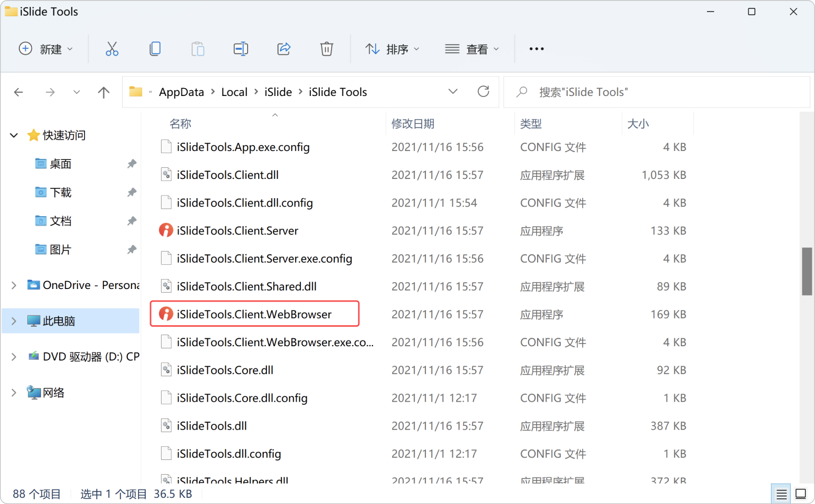Click the iSlideTools.App.exe.config file icon
Image resolution: width=815 pixels, height=504 pixels.
tap(166, 147)
